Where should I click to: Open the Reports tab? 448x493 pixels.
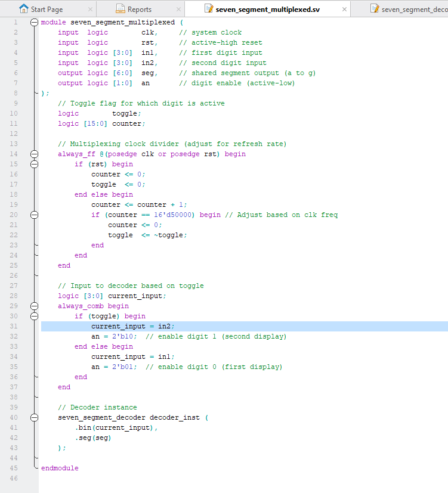coord(140,10)
